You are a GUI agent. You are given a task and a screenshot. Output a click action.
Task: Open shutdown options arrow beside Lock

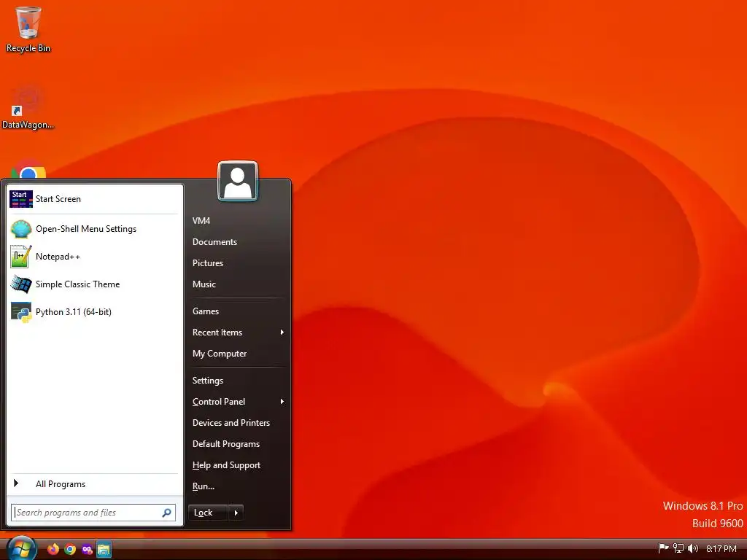(236, 513)
